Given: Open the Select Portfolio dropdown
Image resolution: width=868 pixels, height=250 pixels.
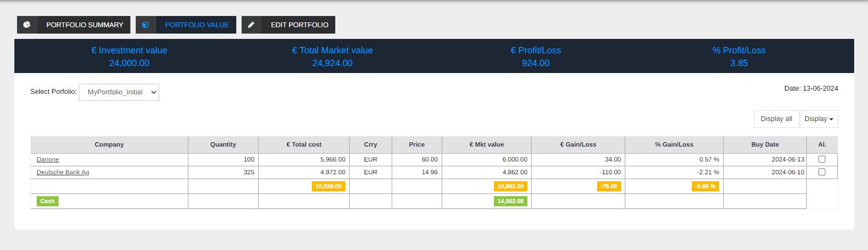Looking at the screenshot, I should coord(119,92).
